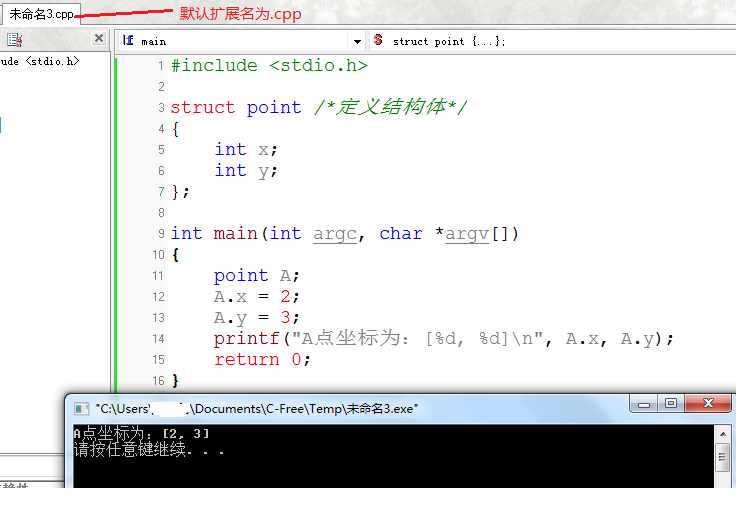Click the printf call on line 14
Viewport: 736px width, 507px height.
coord(444,338)
